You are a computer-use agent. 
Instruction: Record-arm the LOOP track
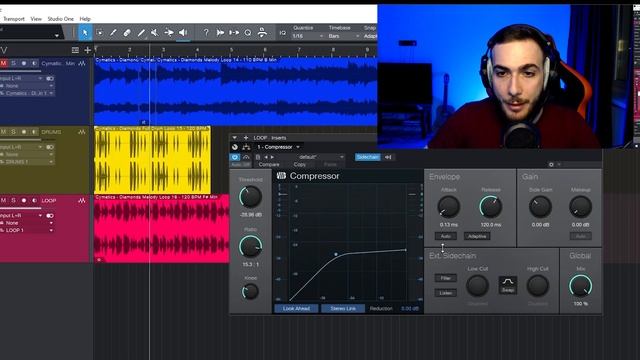(24, 200)
